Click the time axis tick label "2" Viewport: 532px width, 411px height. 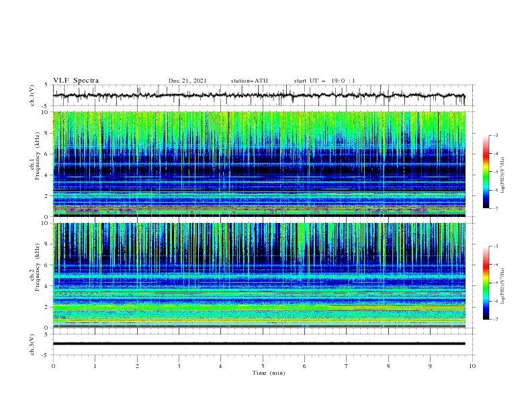[137, 366]
